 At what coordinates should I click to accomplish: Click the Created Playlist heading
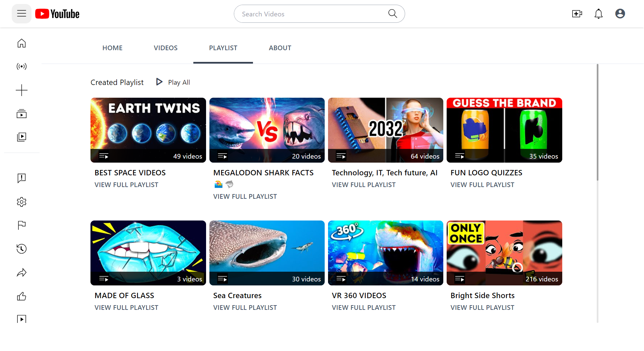click(117, 82)
